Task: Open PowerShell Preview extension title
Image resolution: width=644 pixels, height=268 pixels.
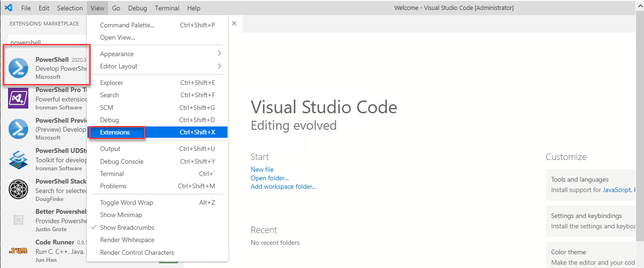Action: (61, 120)
